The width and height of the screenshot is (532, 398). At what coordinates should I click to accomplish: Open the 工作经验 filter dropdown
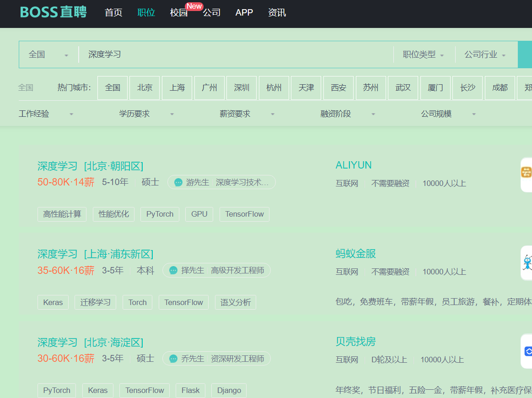pos(46,114)
